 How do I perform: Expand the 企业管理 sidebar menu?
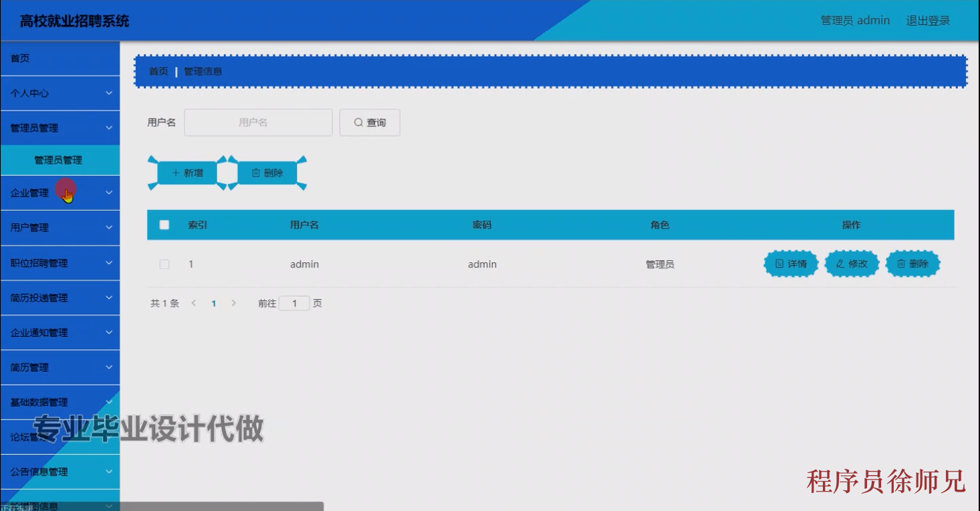(x=59, y=192)
